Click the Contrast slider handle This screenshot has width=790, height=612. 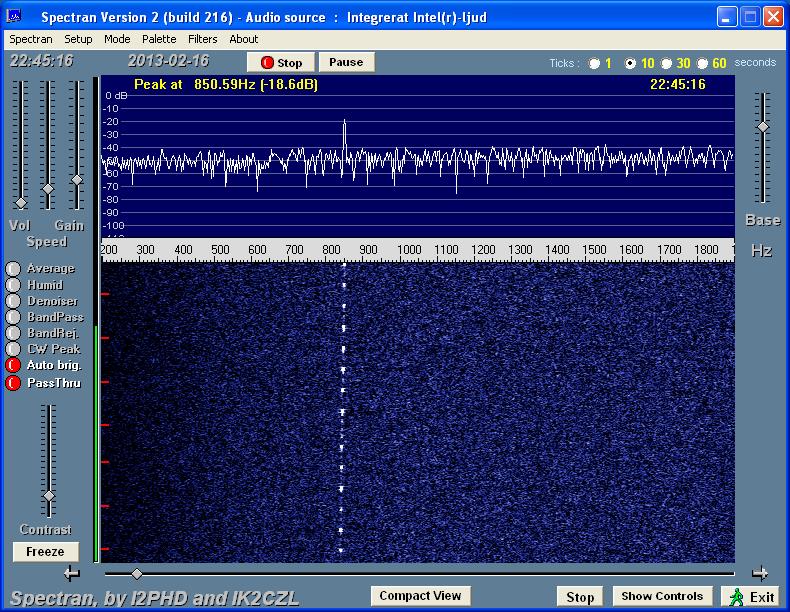49,496
